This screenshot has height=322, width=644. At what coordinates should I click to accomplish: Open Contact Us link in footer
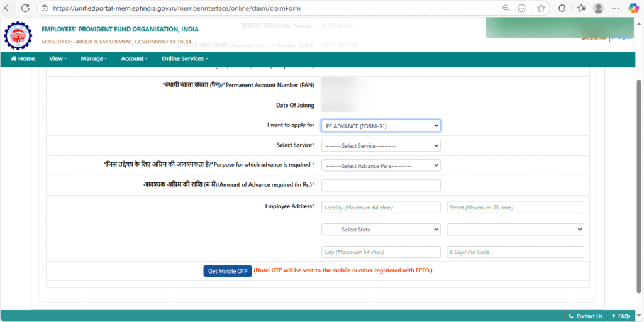[x=586, y=316]
